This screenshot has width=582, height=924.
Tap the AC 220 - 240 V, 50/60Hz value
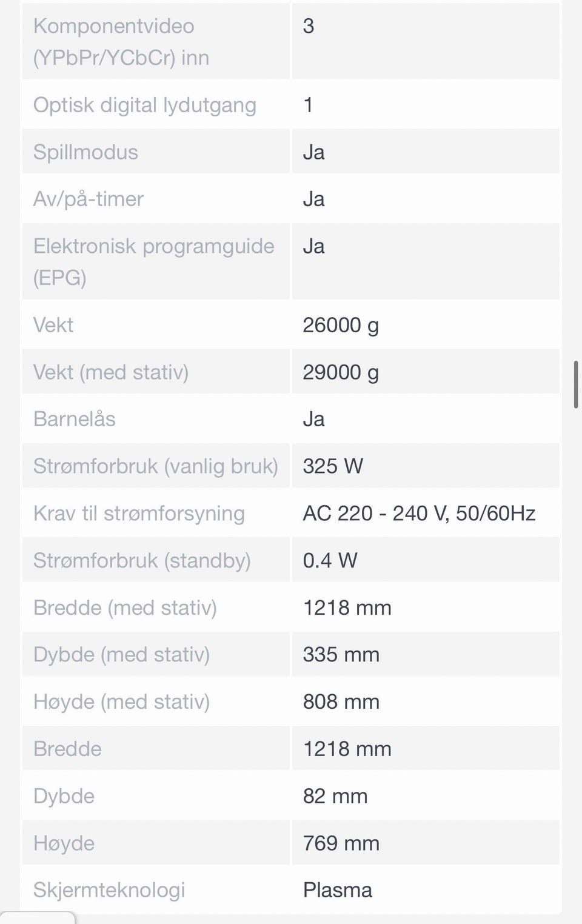(419, 514)
